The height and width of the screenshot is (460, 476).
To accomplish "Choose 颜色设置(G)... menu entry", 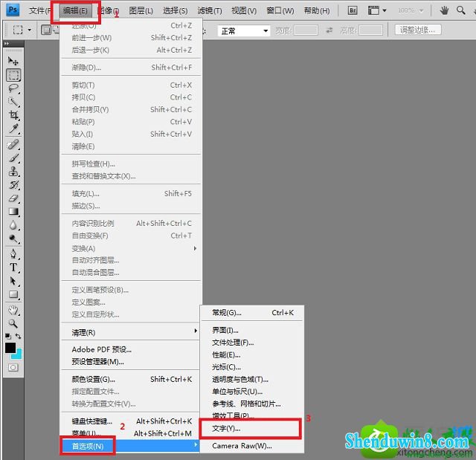I will point(130,379).
